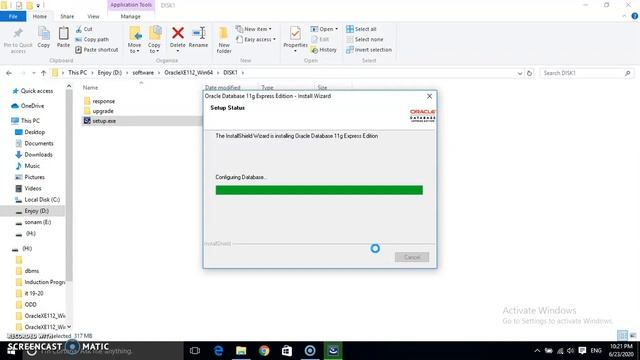Click Cancel in the Install Wizard
This screenshot has height=360, width=640.
(x=412, y=257)
